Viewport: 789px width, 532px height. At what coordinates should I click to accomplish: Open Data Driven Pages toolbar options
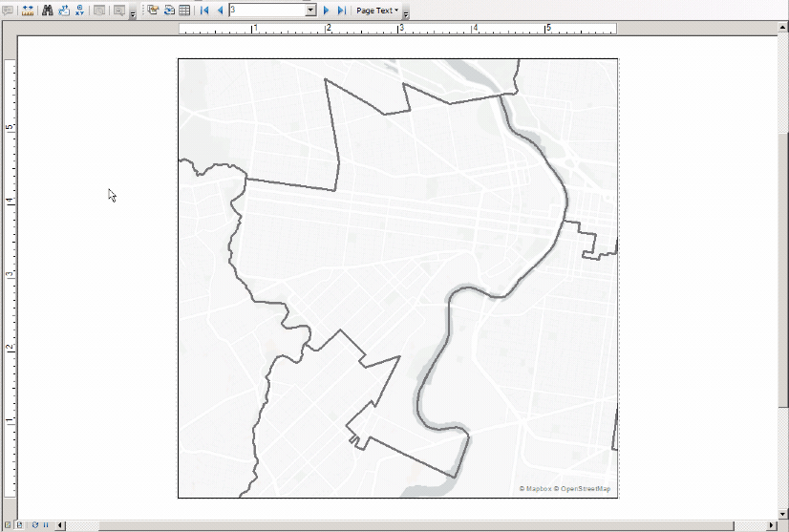point(406,13)
